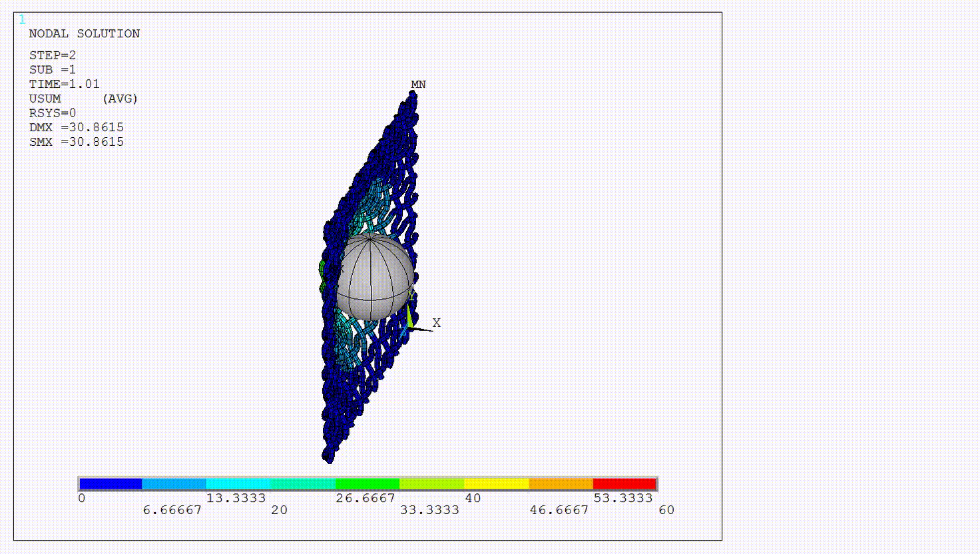Click the X axis triad label
This screenshot has height=554, width=980.
436,322
